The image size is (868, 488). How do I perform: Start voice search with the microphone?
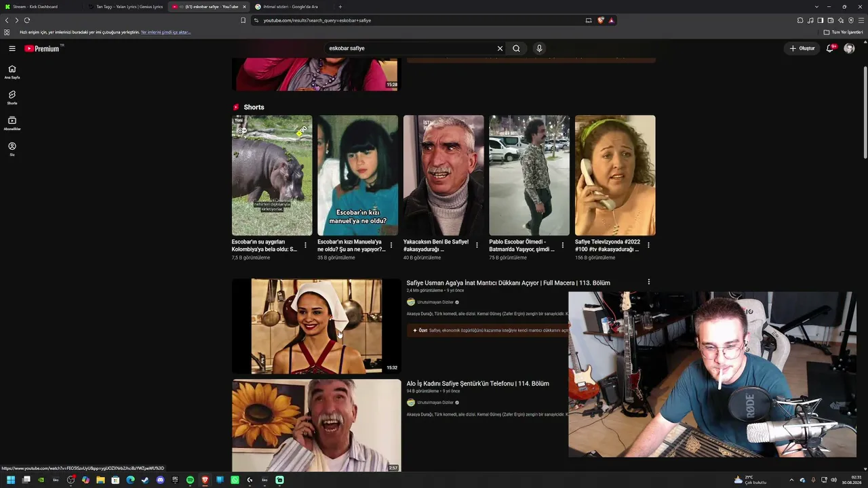coord(539,48)
